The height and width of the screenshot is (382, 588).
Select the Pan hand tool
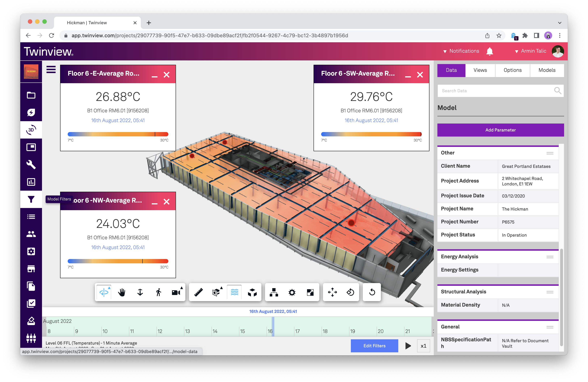(121, 292)
